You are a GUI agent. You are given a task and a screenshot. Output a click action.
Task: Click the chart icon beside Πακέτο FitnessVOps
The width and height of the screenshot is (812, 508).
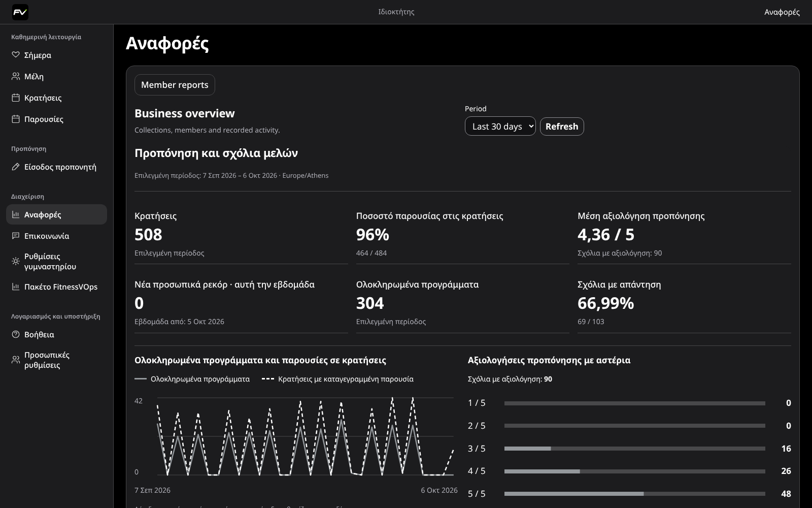point(16,287)
